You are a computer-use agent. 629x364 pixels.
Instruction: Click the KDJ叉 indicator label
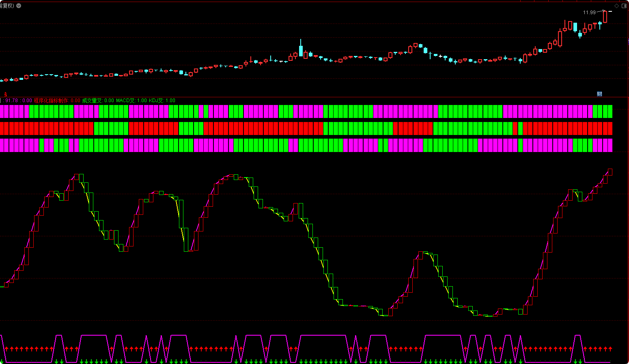point(156,101)
